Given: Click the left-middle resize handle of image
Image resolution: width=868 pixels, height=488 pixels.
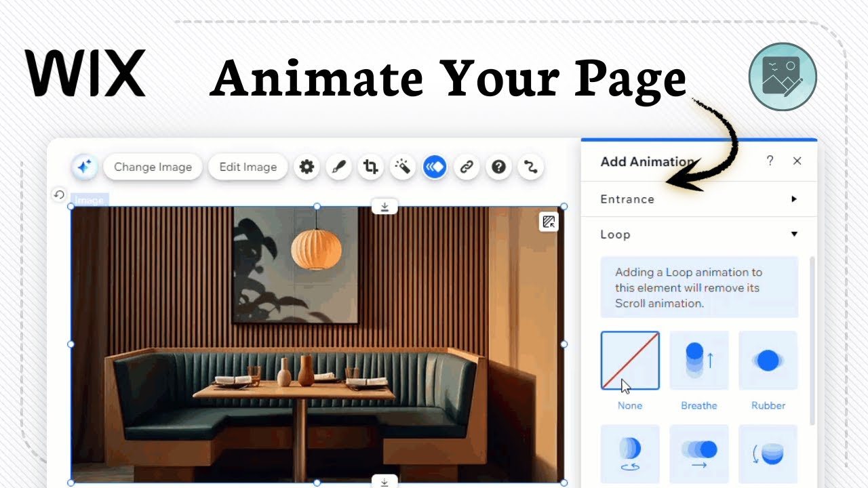Looking at the screenshot, I should [71, 344].
